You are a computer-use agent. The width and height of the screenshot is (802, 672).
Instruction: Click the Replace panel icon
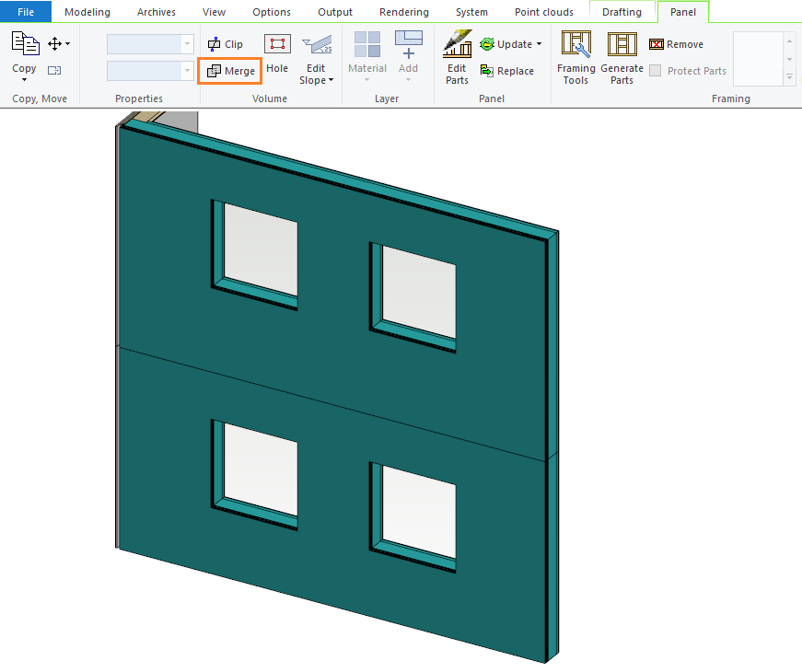click(487, 71)
